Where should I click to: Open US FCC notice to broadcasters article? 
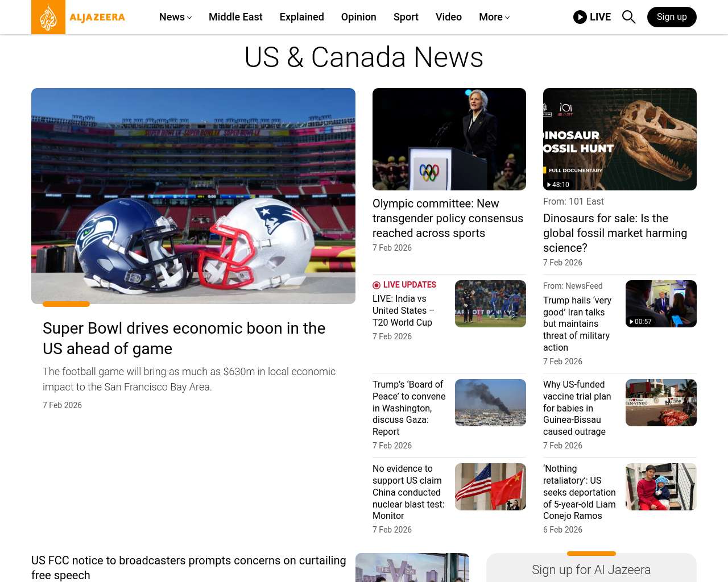click(x=188, y=568)
